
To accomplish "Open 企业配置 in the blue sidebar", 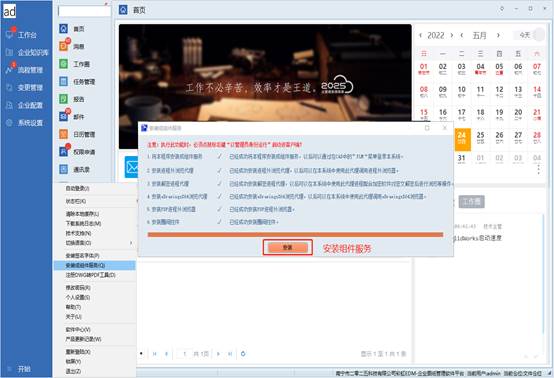I will pos(24,105).
